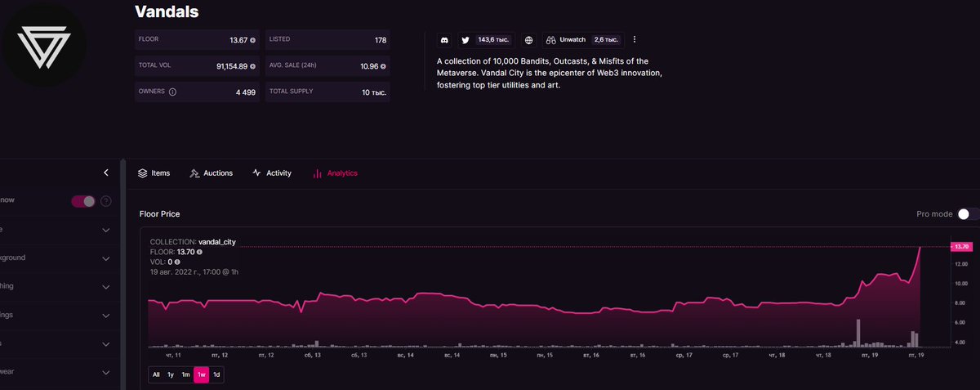Click the Auctions gavel icon
Viewport: 980px width, 390px height.
[x=194, y=173]
